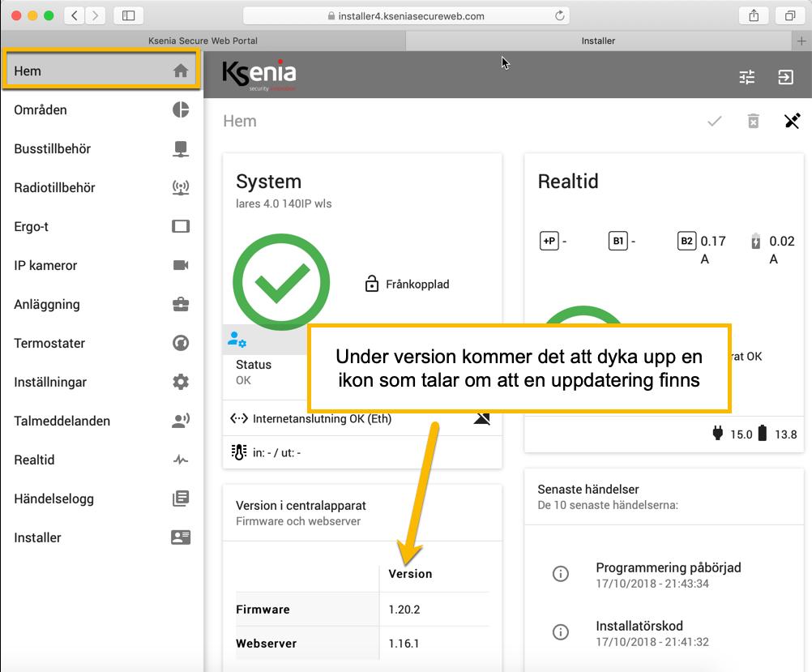Click the "Programmering påbörjad" event title

668,567
